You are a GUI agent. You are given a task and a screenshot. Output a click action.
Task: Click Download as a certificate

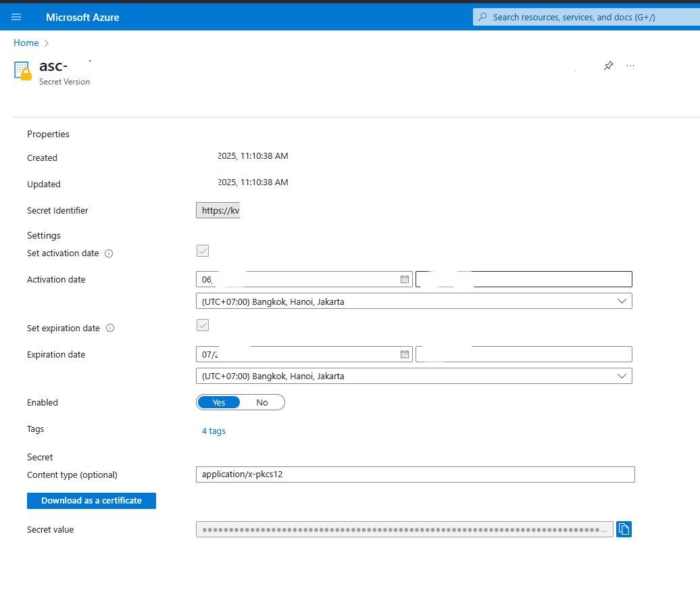[x=91, y=500]
